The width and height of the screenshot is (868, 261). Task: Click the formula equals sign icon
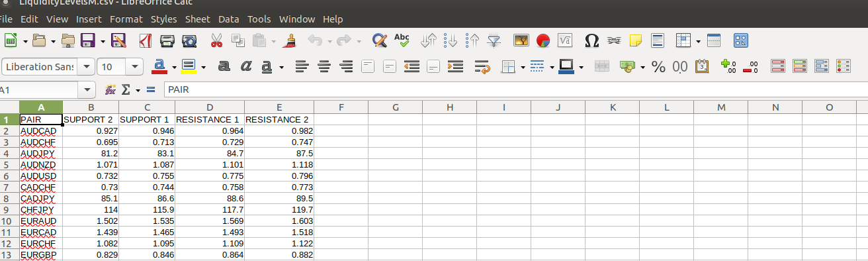151,89
